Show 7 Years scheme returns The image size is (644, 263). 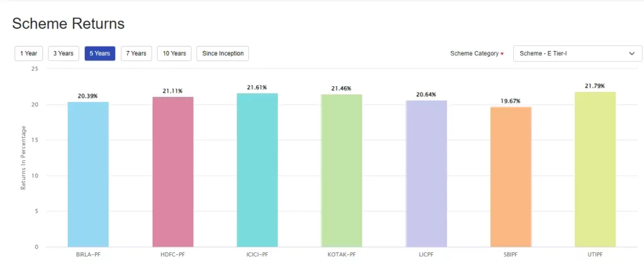(136, 53)
